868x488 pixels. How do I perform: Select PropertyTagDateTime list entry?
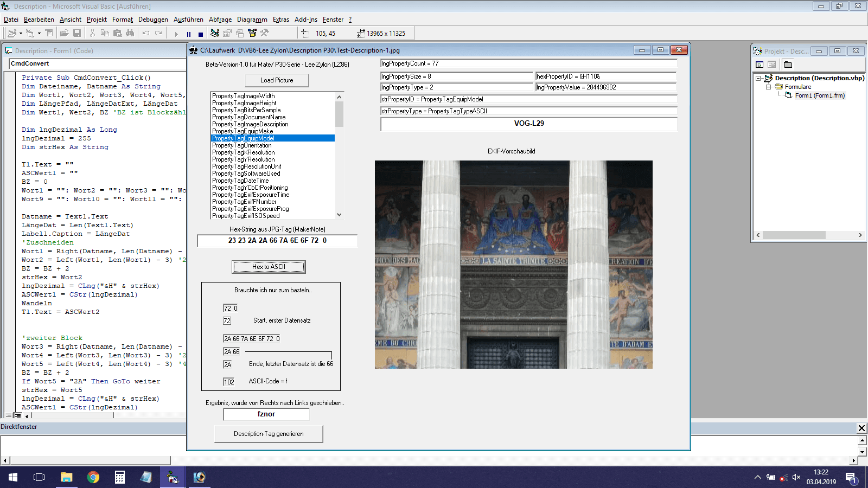coord(272,181)
